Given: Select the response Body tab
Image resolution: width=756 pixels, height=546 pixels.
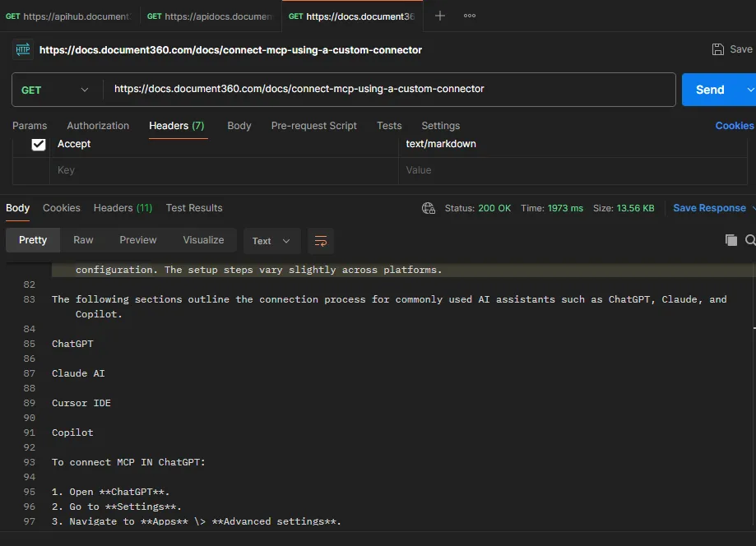Looking at the screenshot, I should [18, 208].
